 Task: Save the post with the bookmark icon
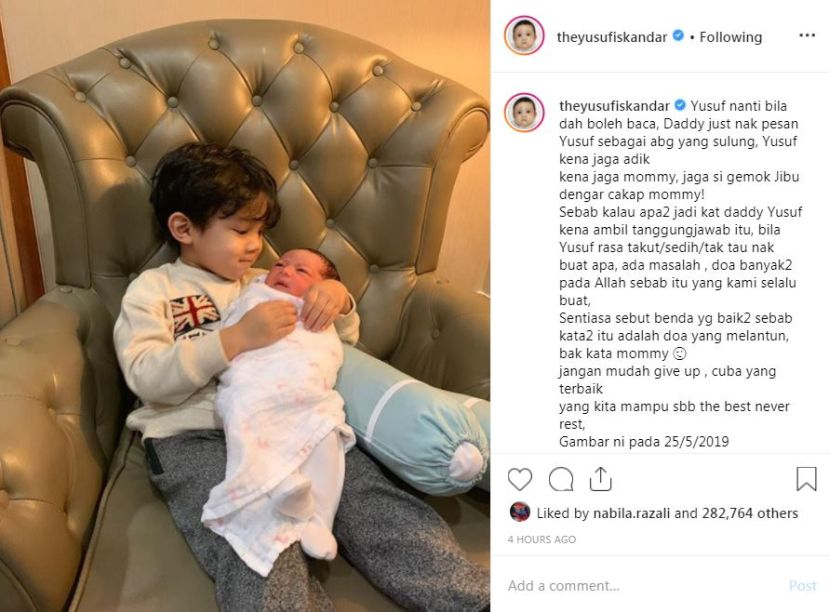click(806, 479)
